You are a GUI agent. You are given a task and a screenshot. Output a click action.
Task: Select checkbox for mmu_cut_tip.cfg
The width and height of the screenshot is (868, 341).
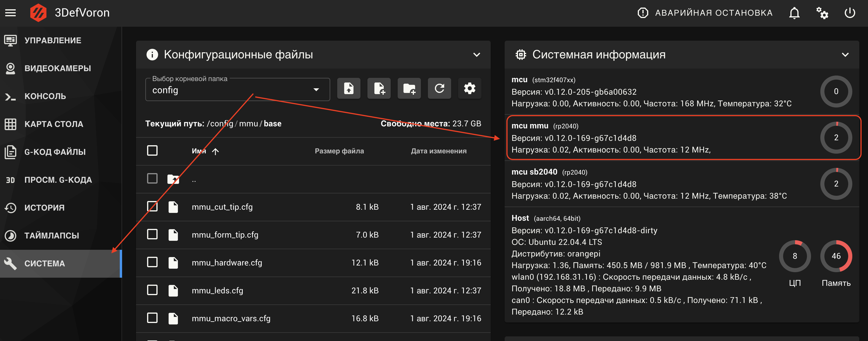point(152,206)
